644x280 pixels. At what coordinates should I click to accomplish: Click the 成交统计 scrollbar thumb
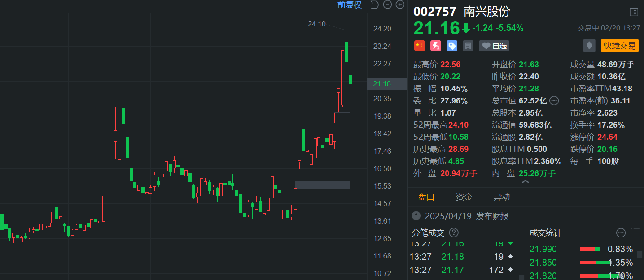pyautogui.click(x=640, y=254)
